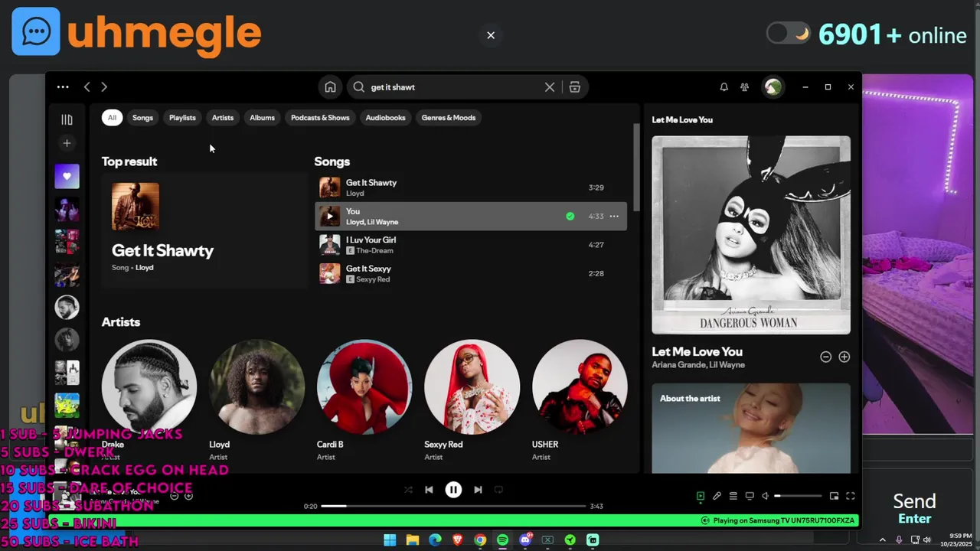
Task: Create a playlist with the plus icon
Action: 67,143
